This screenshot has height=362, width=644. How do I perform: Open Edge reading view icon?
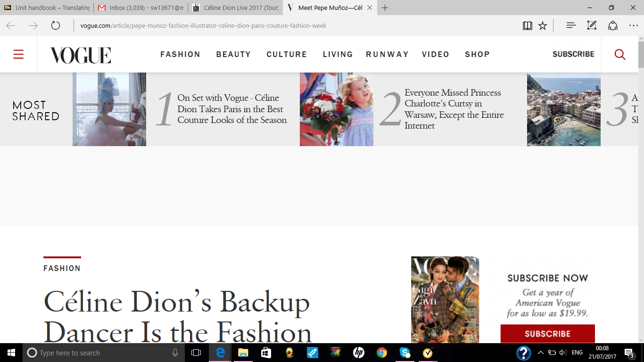point(528,26)
